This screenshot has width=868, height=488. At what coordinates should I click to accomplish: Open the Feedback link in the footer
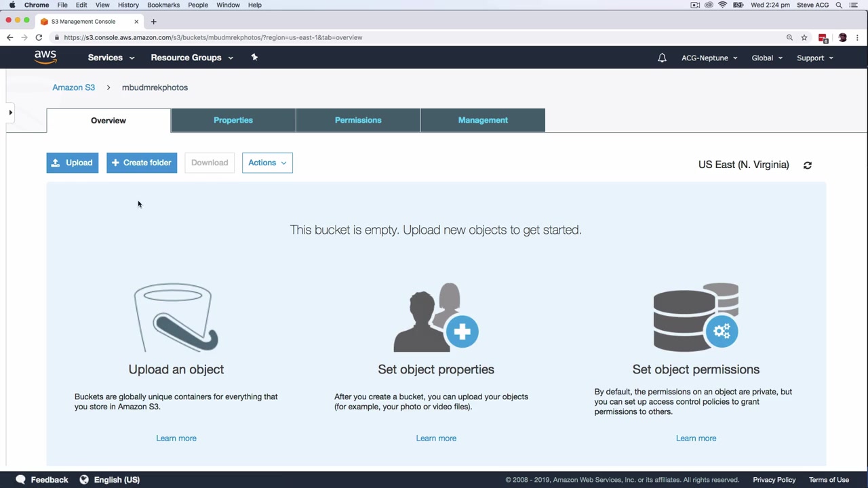coord(42,480)
